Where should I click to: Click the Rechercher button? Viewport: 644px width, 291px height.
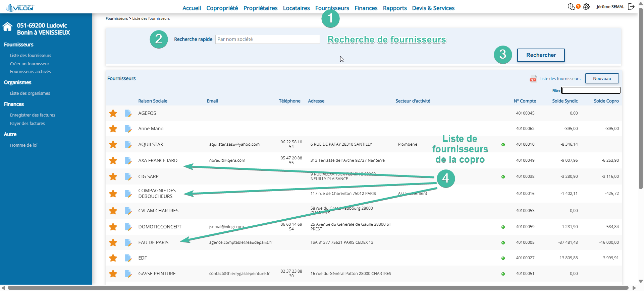(541, 55)
